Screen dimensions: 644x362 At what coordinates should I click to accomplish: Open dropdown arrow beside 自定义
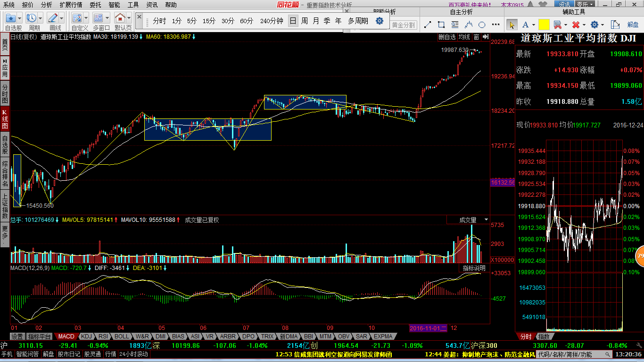[x=86, y=18]
